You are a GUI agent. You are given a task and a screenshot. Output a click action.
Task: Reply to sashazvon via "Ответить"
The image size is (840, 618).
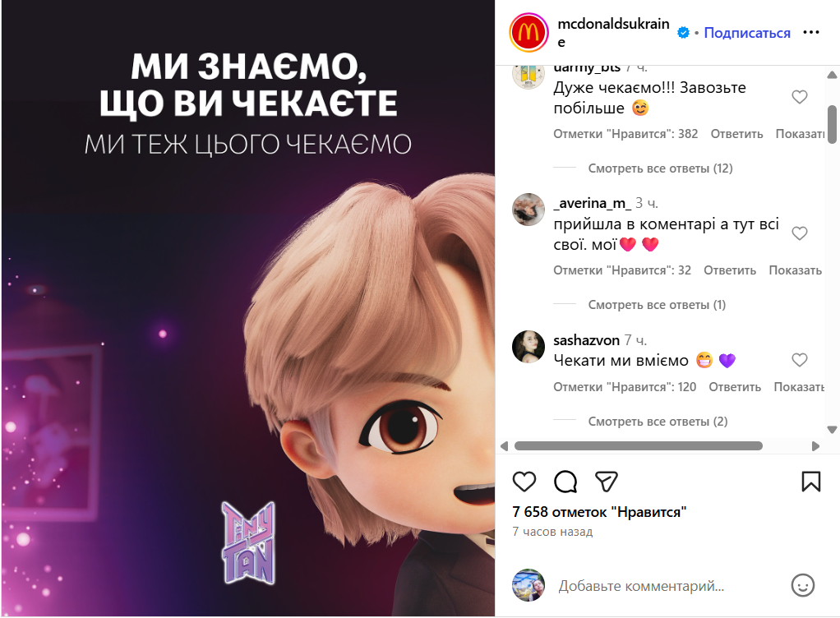(735, 386)
